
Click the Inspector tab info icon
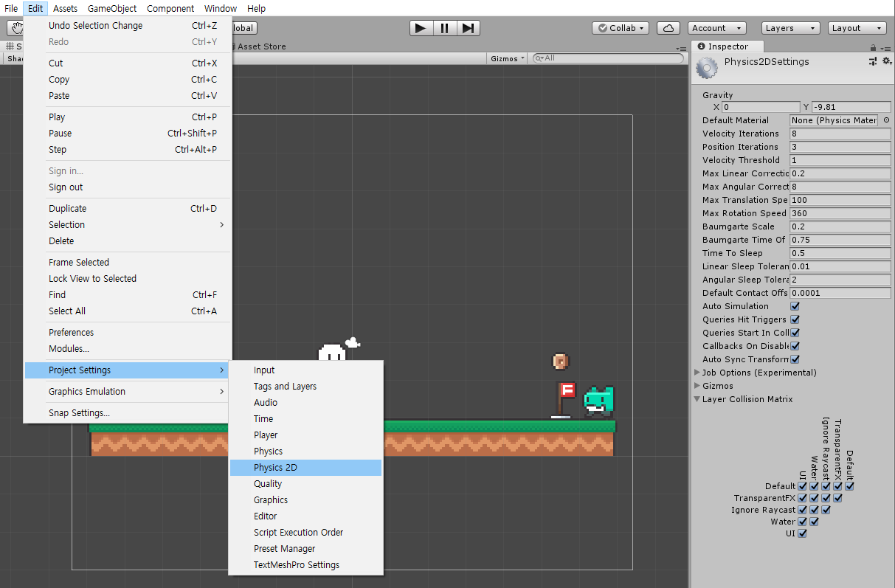(702, 46)
